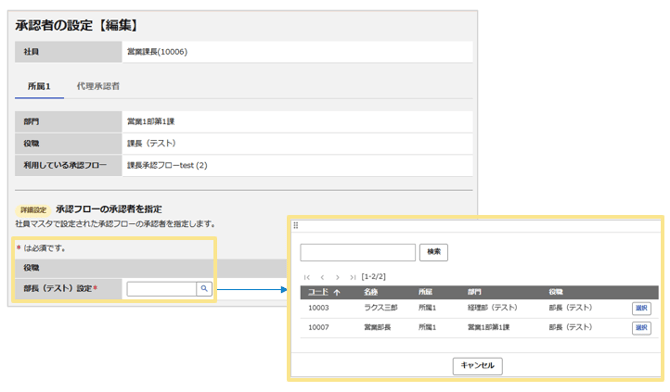
Task: Click the magnifier icon beside 部長（テスト）設定 field
Action: coord(204,289)
